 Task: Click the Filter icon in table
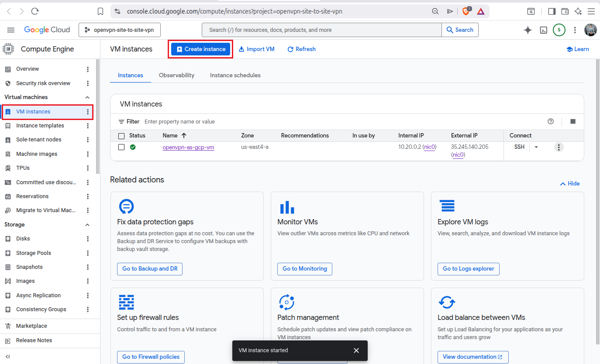(121, 122)
